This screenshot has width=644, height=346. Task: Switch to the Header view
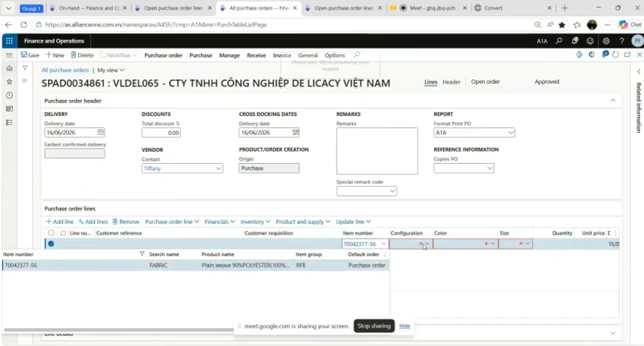pyautogui.click(x=451, y=82)
